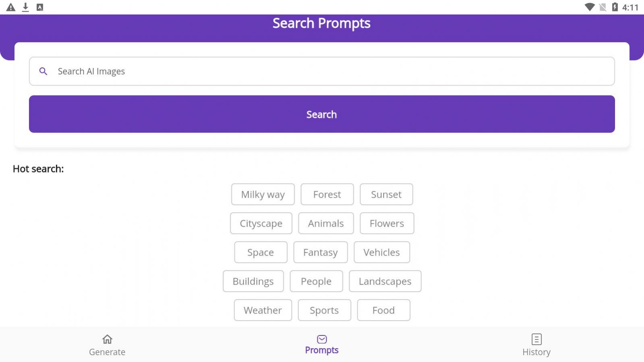Select the Animals hot search tag

tap(325, 223)
